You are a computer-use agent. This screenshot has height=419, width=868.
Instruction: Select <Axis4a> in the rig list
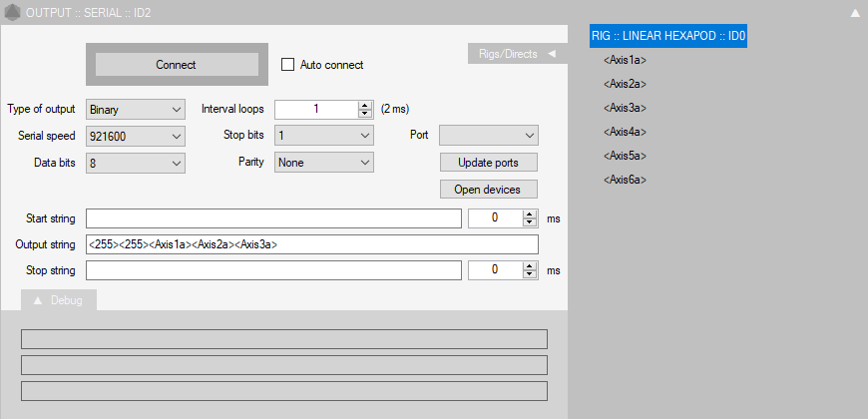click(627, 132)
